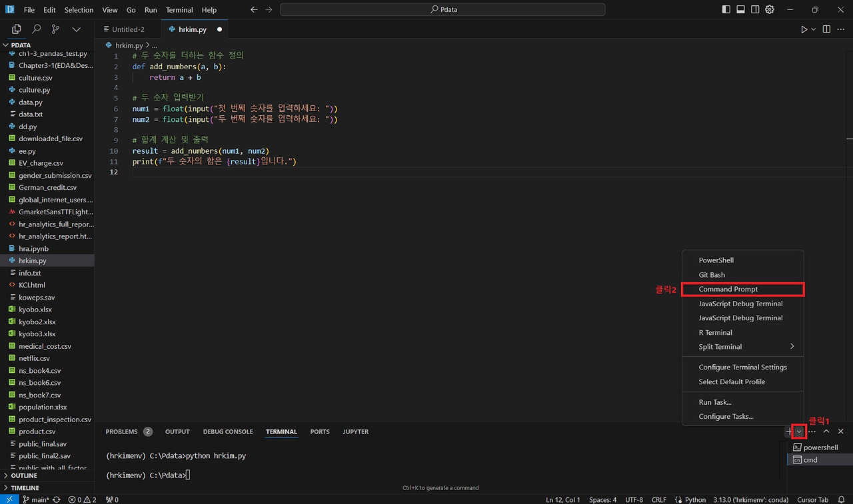Open kyobo.xlsx spreadsheet file

tap(47, 310)
